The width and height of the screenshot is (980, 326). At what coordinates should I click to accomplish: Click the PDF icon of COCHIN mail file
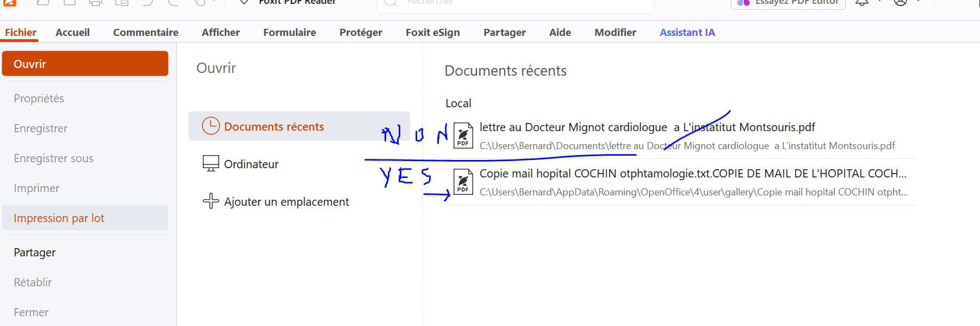pos(463,181)
